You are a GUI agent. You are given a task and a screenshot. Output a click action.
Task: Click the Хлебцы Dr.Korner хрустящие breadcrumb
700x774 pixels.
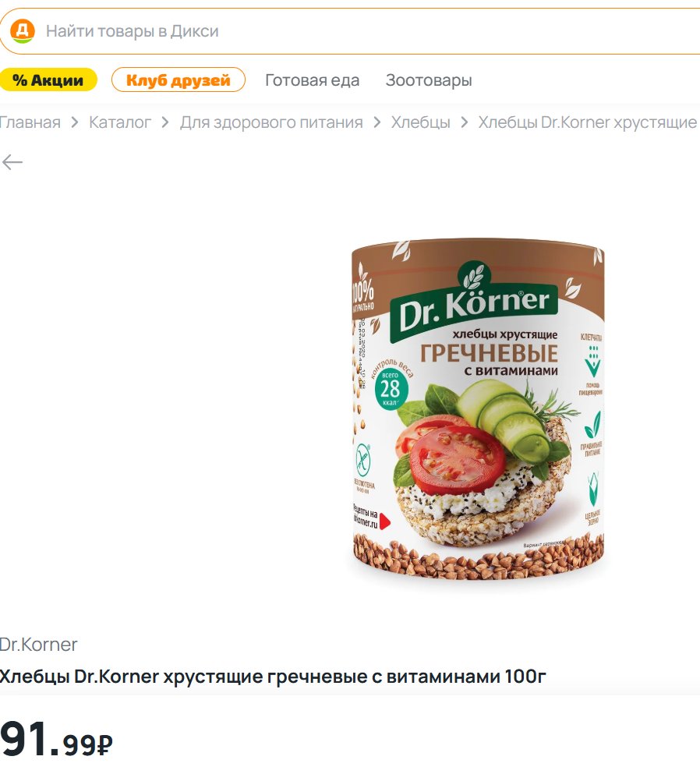588,122
